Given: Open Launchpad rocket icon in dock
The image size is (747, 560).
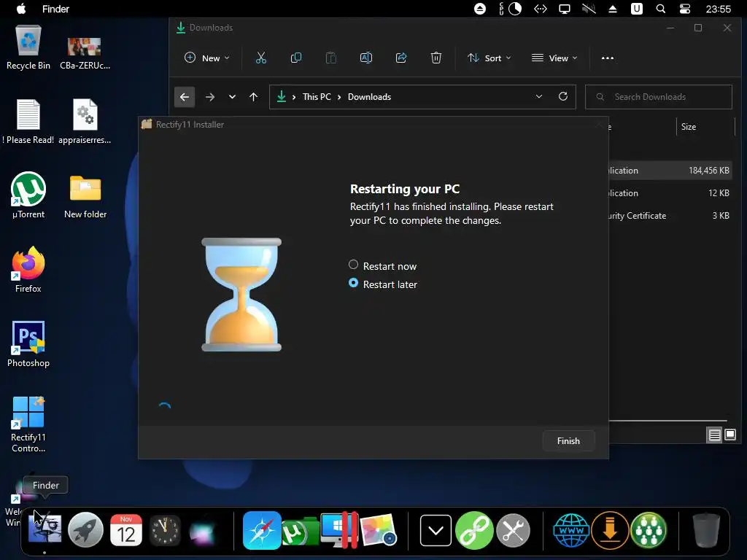Looking at the screenshot, I should (x=86, y=529).
